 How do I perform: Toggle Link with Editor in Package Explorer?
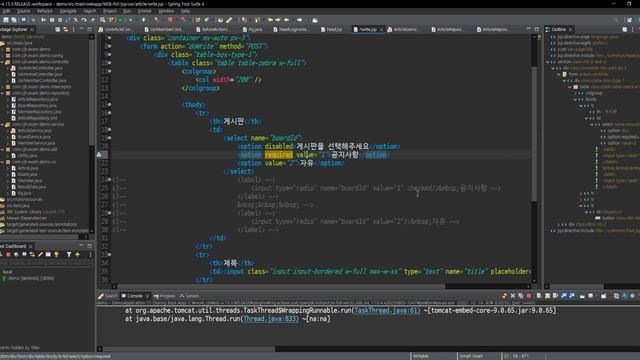(65, 29)
